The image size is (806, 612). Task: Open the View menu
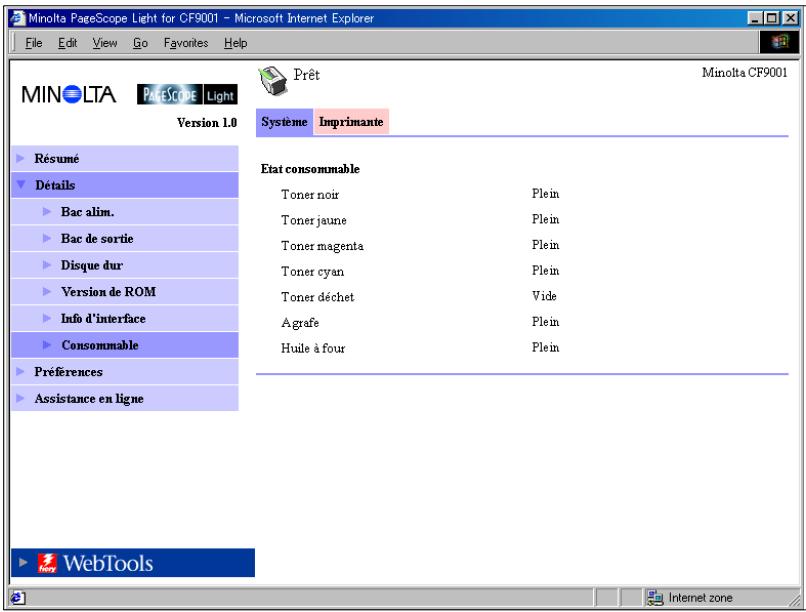105,43
